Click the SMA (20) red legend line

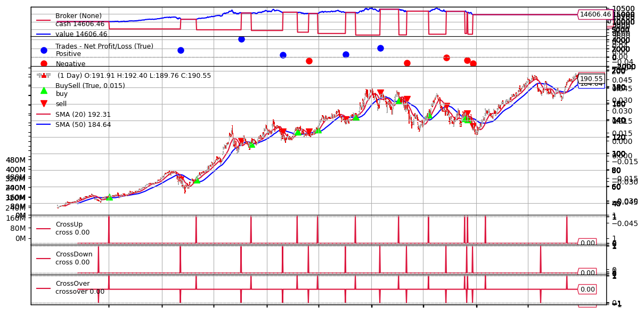pos(44,114)
